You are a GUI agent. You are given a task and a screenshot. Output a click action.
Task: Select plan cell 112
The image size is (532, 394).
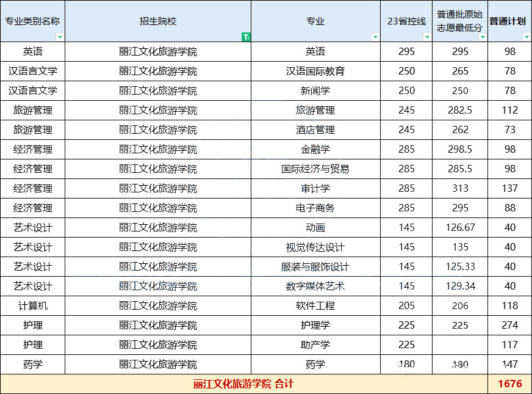click(x=509, y=110)
